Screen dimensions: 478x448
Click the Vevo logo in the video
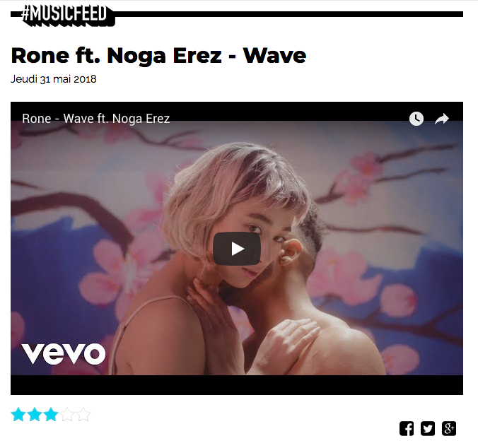coord(64,353)
